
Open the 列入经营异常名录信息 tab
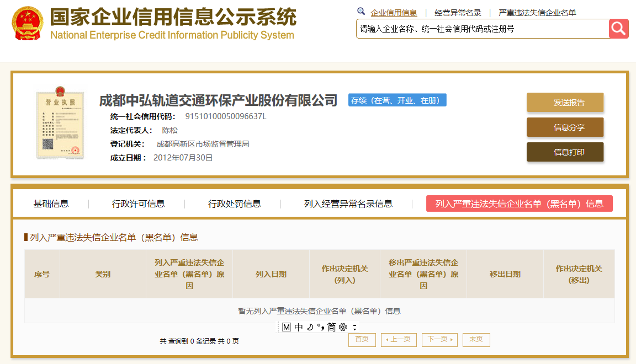(348, 204)
